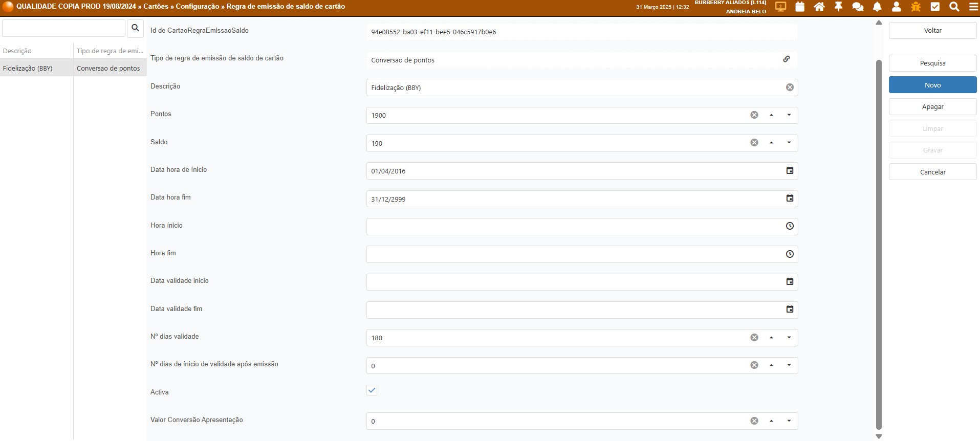Clear the Pontos value with X icon
980x441 pixels.
(x=754, y=115)
